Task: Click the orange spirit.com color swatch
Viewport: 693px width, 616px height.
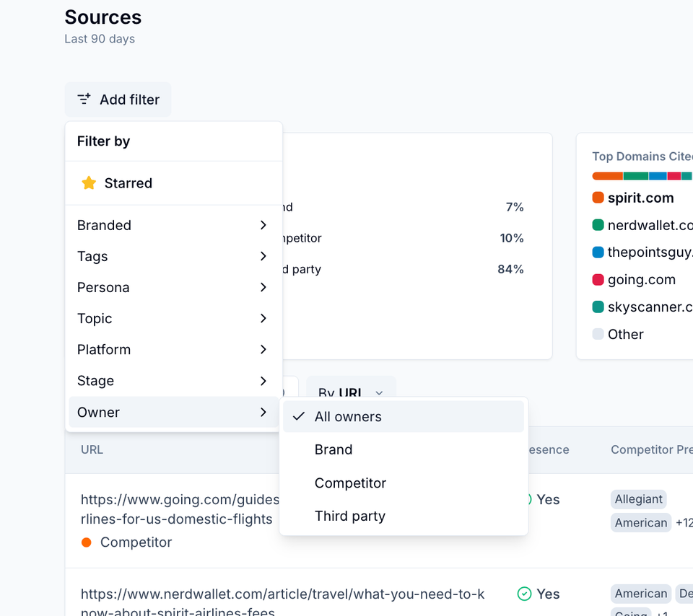Action: pos(598,198)
